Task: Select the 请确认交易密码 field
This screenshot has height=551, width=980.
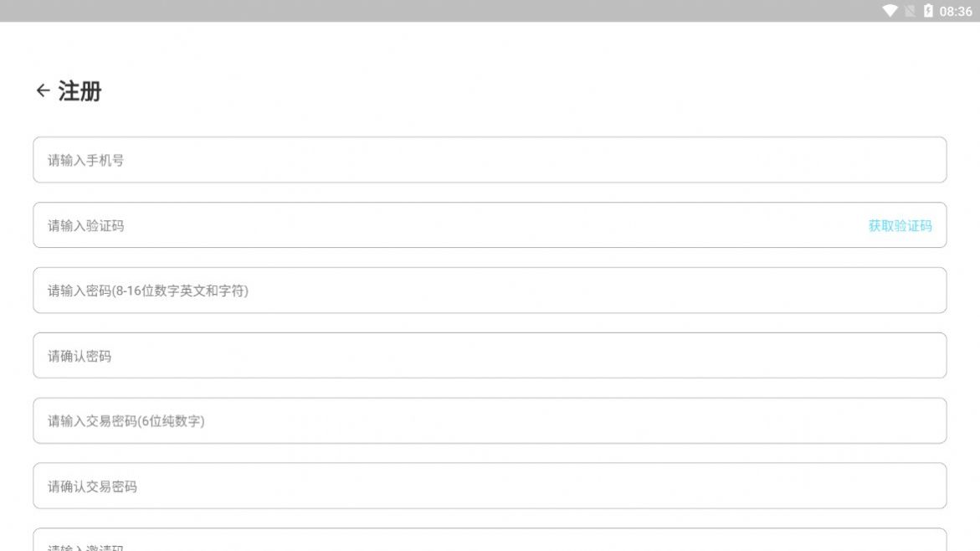Action: pyautogui.click(x=490, y=487)
